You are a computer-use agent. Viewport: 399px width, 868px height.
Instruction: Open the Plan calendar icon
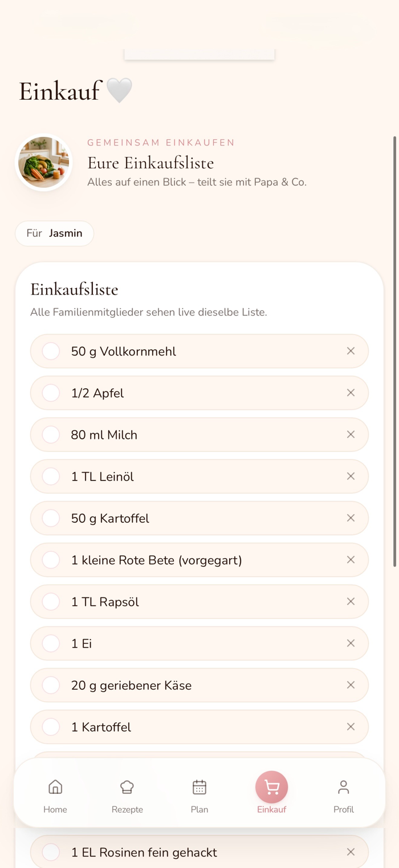pyautogui.click(x=199, y=788)
